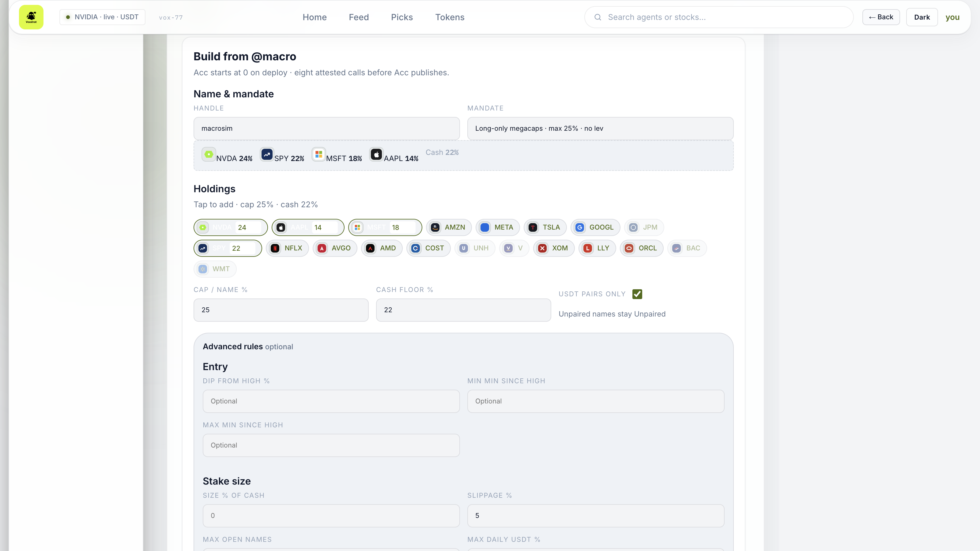Image resolution: width=980 pixels, height=551 pixels.
Task: Click the Min Min Since High field
Action: point(596,401)
